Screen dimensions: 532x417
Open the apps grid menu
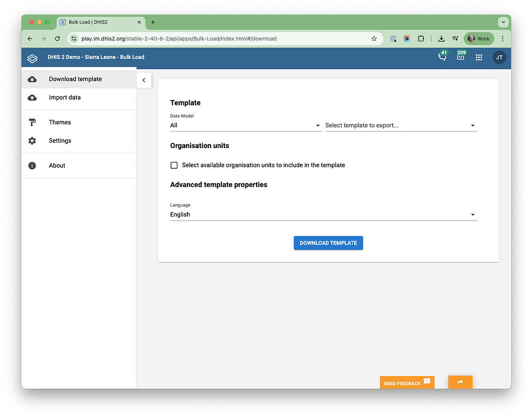479,58
